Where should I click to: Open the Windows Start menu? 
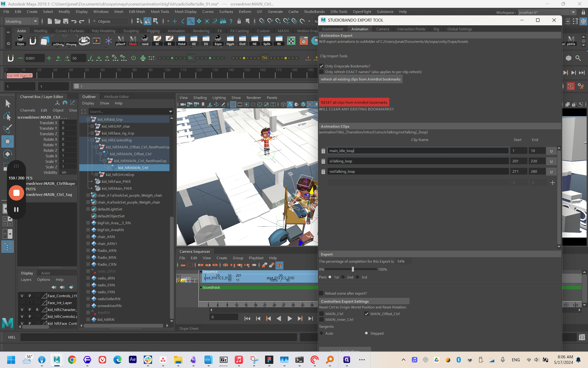tap(11, 359)
